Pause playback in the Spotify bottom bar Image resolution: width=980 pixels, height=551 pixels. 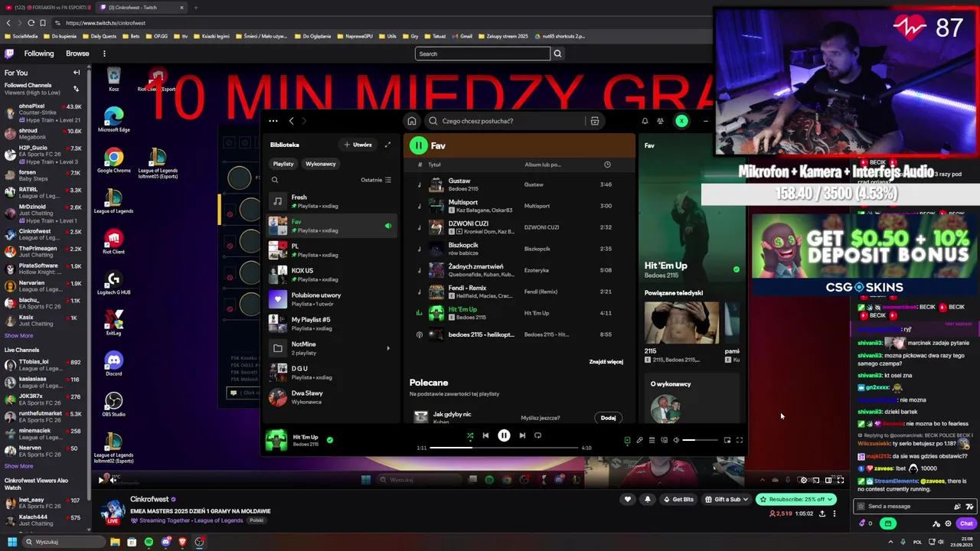point(504,435)
